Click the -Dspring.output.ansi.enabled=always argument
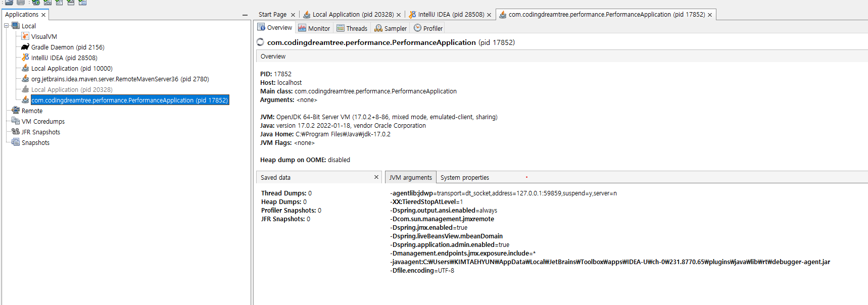 click(x=444, y=210)
